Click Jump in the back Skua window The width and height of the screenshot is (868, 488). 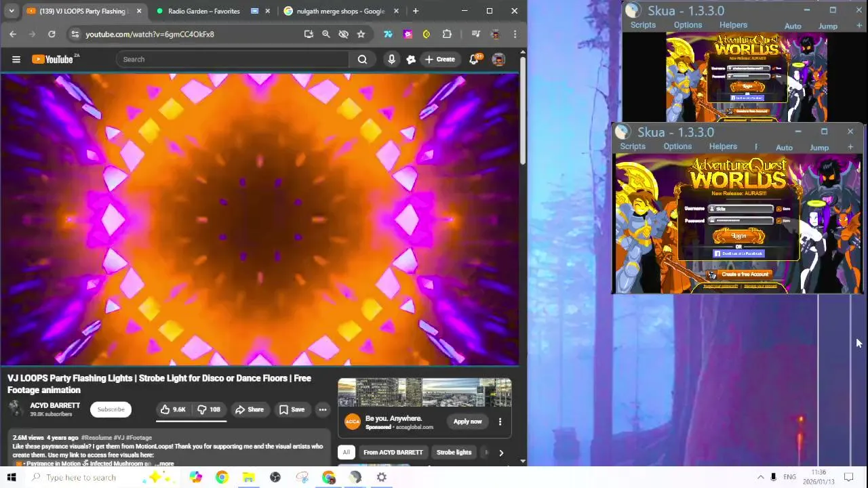[x=828, y=26]
